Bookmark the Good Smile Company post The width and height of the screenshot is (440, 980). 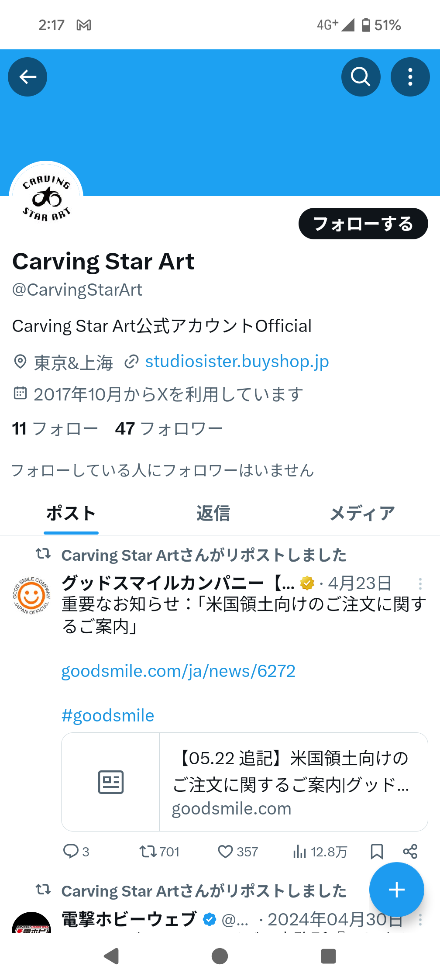coord(377,851)
